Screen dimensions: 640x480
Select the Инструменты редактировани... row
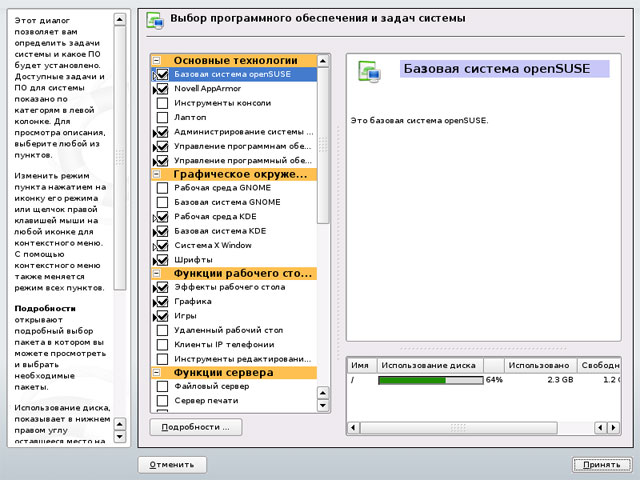tap(234, 359)
